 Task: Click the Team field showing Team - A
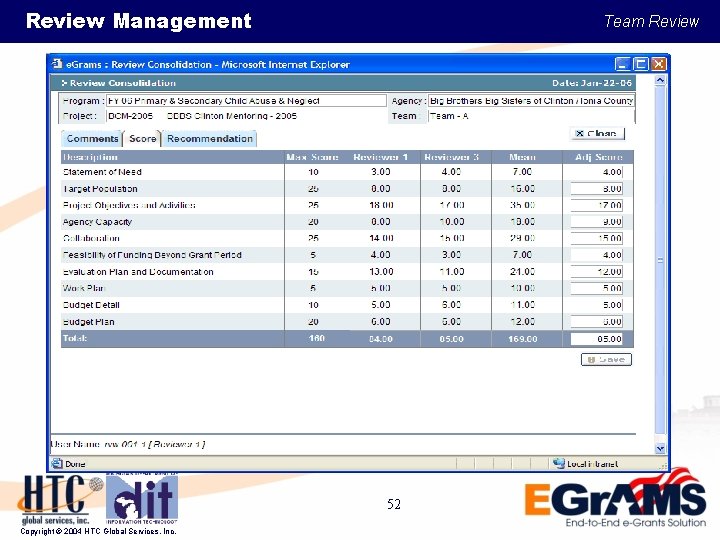click(531, 116)
